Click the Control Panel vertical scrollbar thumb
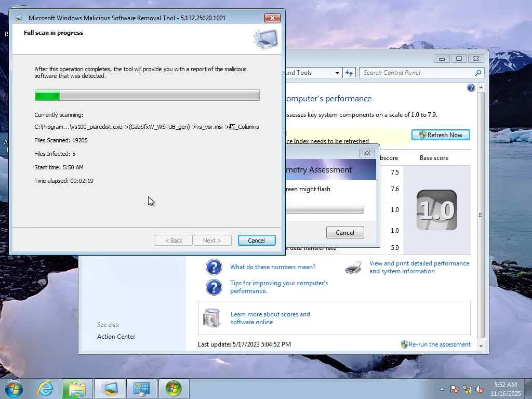 pos(481,215)
